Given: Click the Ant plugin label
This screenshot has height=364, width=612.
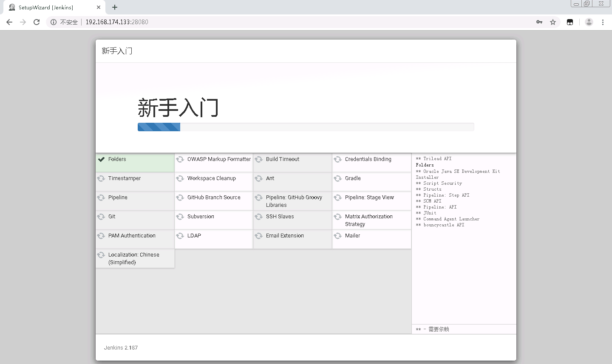Looking at the screenshot, I should (270, 178).
